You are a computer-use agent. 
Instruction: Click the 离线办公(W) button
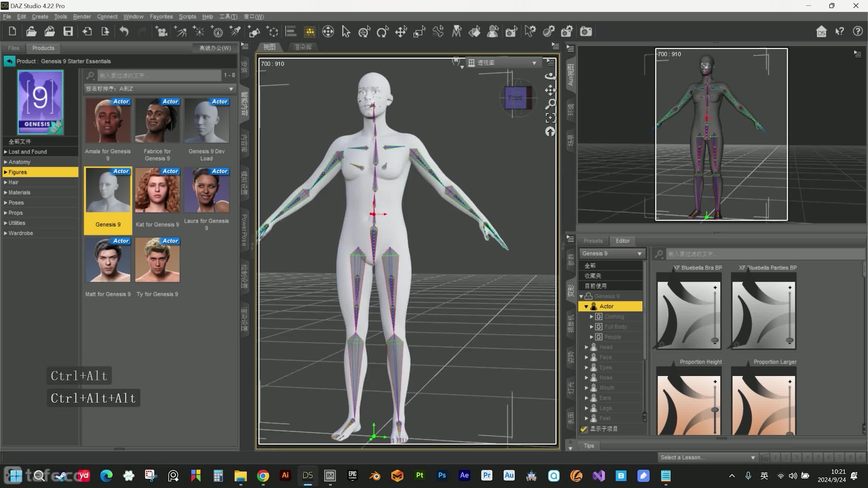215,48
